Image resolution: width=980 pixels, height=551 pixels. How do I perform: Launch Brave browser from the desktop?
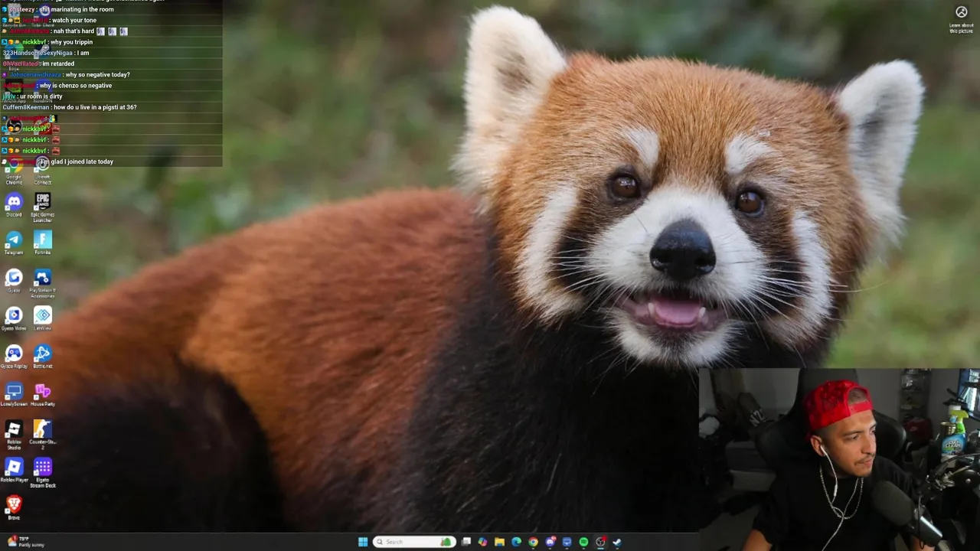14,507
